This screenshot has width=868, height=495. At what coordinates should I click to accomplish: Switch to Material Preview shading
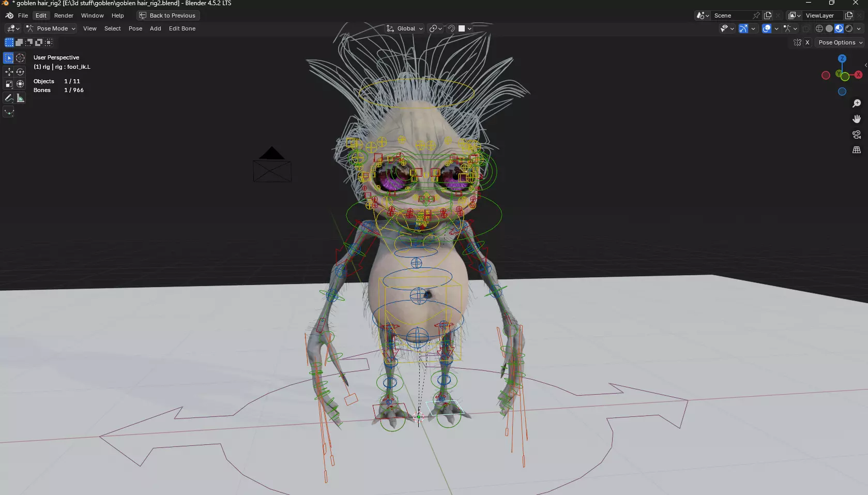click(x=839, y=28)
